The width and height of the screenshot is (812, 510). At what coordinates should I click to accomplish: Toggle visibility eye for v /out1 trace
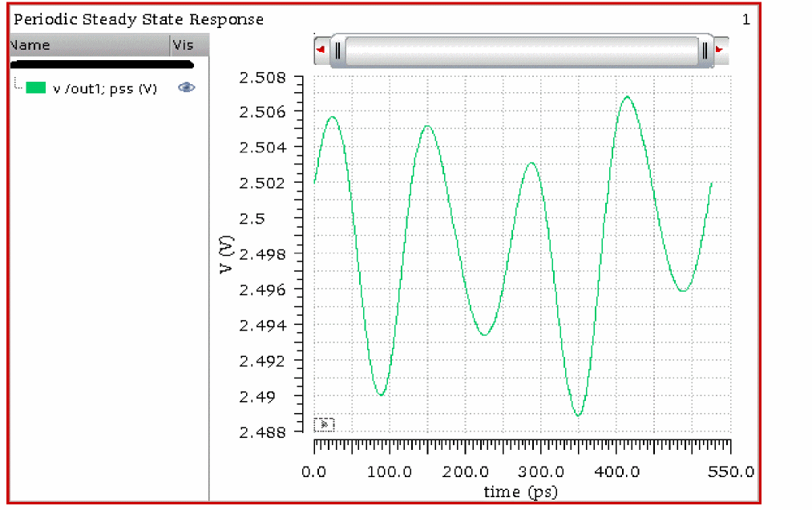click(187, 88)
